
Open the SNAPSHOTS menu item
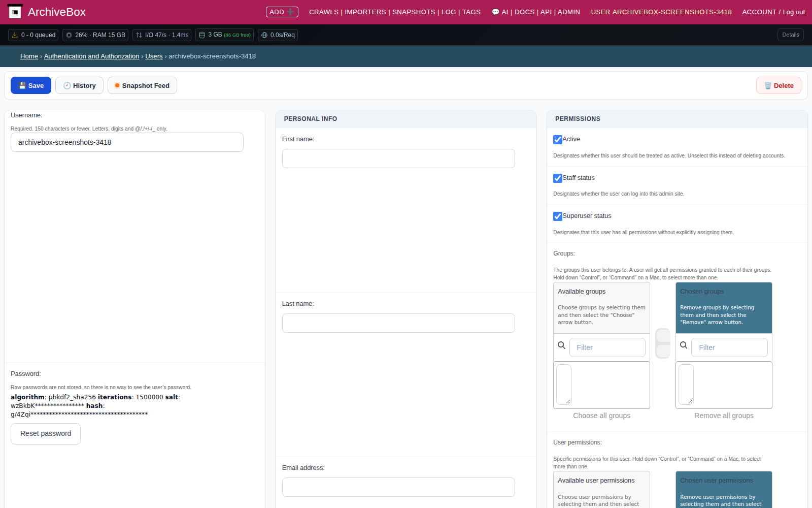coord(414,12)
